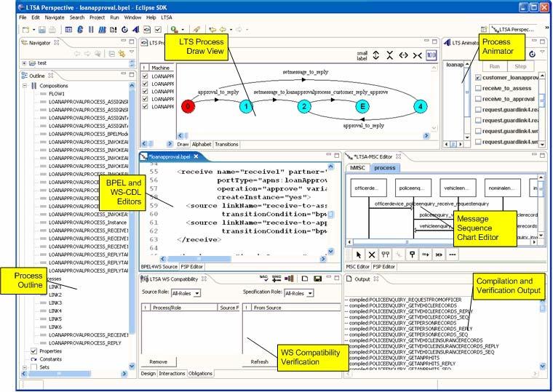The image size is (553, 392).
Task: Click the parallel composition bars icon
Action: tap(91, 30)
